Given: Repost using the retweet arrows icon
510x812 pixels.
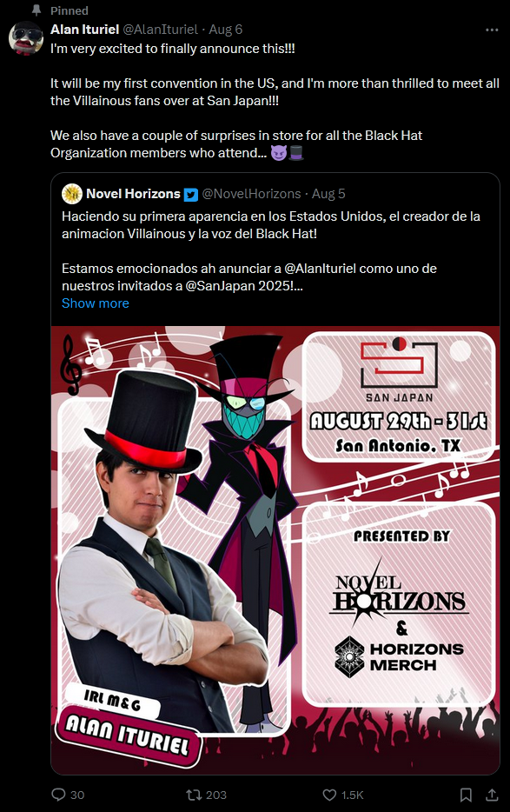Looking at the screenshot, I should pyautogui.click(x=193, y=795).
